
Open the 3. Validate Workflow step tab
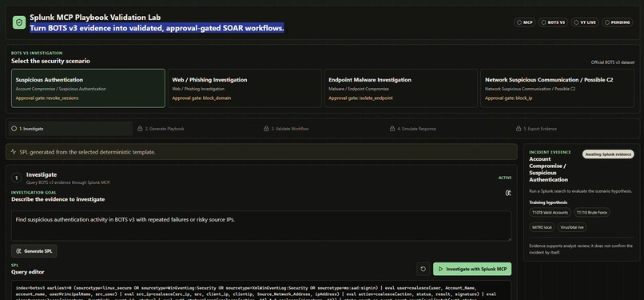(323, 129)
